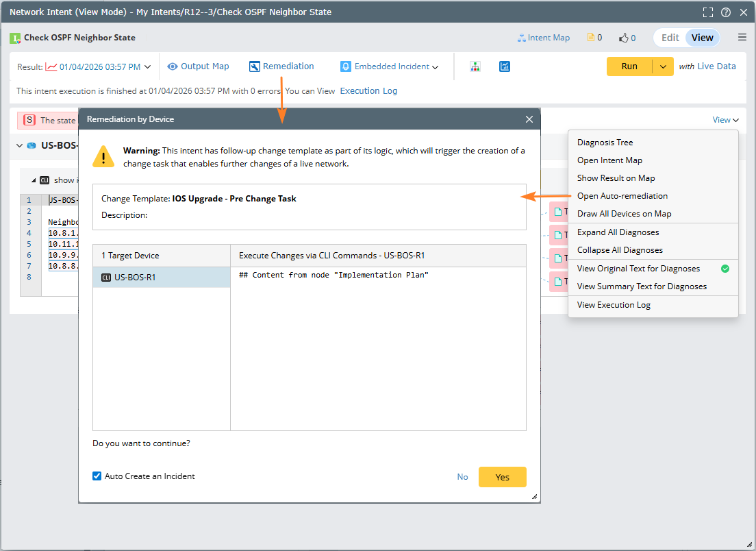Switch to Edit mode toggle

coord(670,38)
